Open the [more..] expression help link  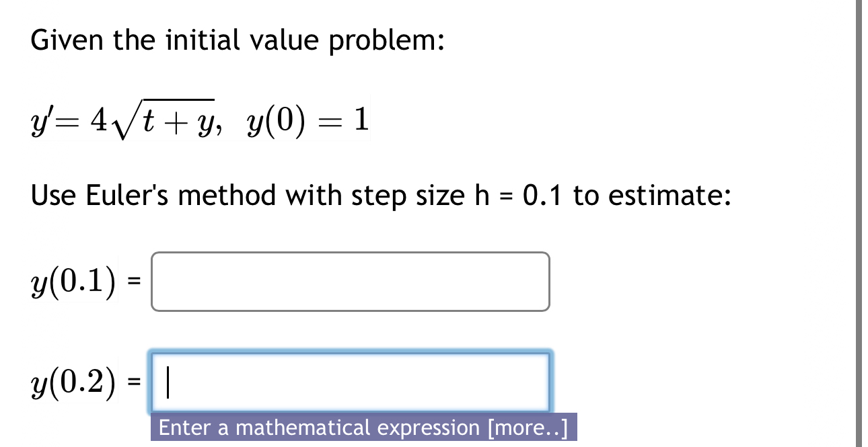[x=528, y=428]
